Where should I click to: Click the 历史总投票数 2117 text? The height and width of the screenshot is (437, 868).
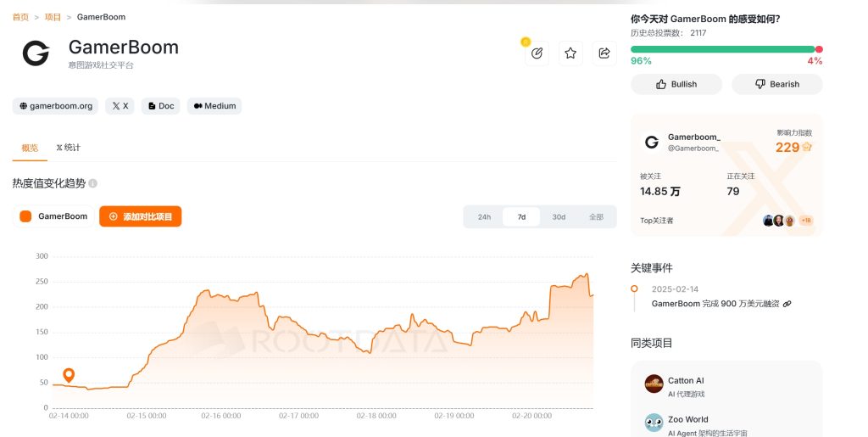pyautogui.click(x=668, y=33)
